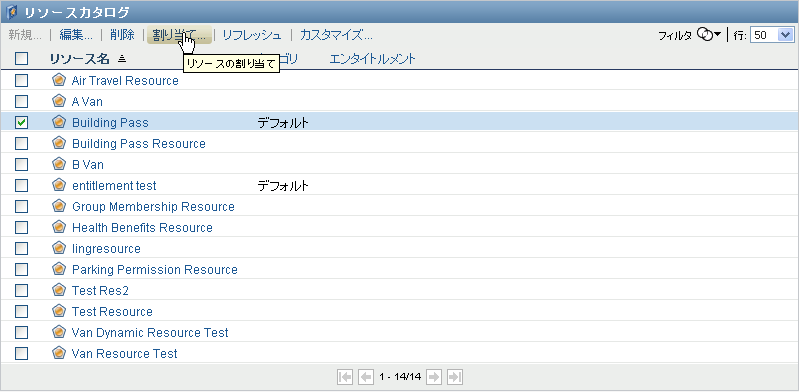Click the Building Pass Resource row icon
The width and height of the screenshot is (799, 392).
59,143
